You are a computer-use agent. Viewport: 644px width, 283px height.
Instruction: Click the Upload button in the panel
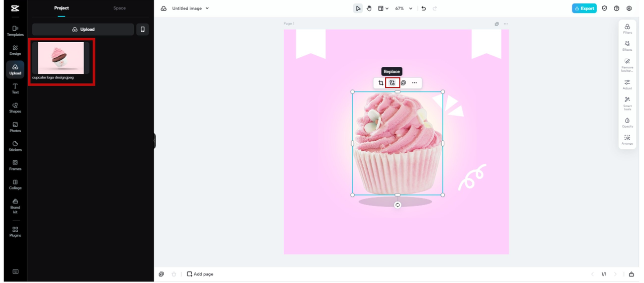pos(83,29)
